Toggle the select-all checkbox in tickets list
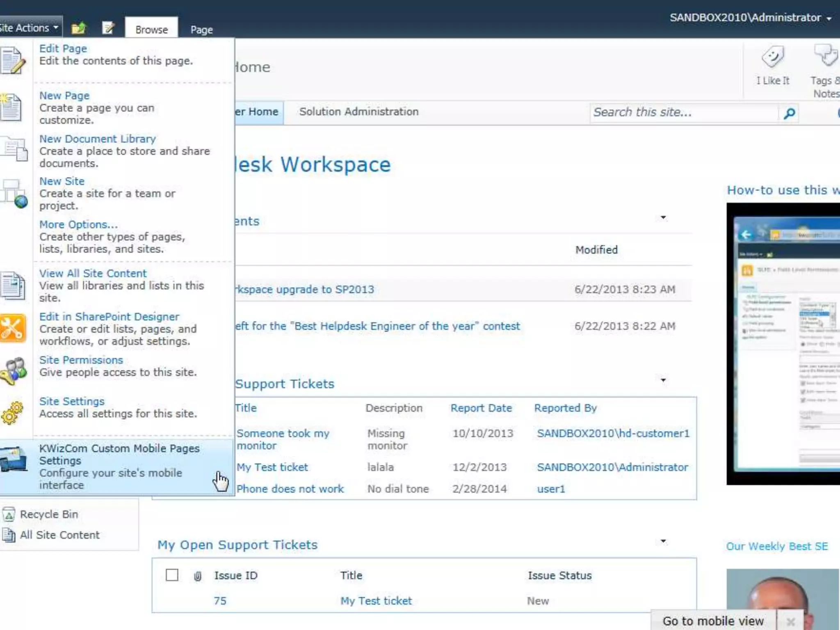This screenshot has width=840, height=630. point(172,575)
